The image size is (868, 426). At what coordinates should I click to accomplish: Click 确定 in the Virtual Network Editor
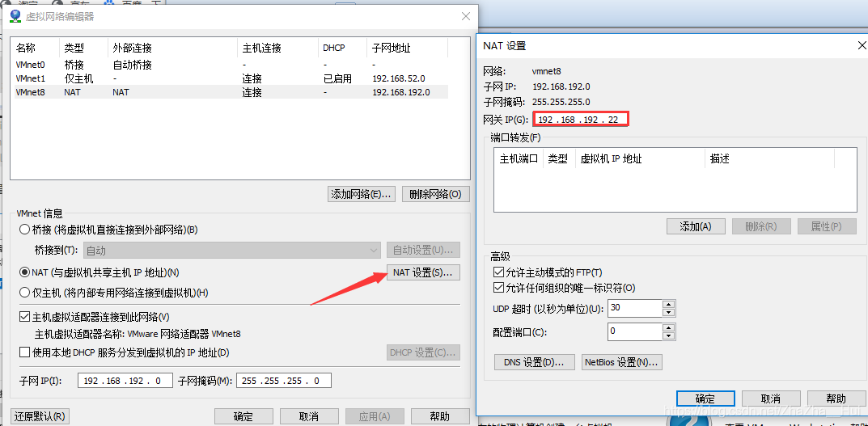[x=243, y=416]
